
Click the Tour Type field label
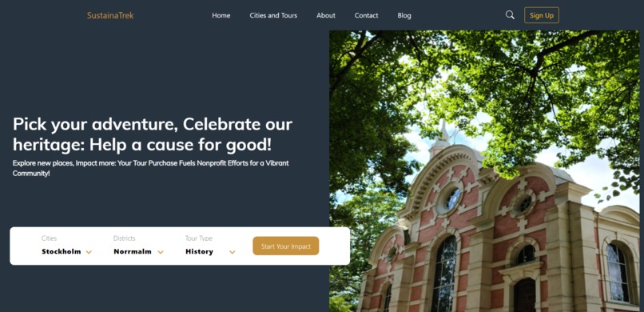coord(199,238)
